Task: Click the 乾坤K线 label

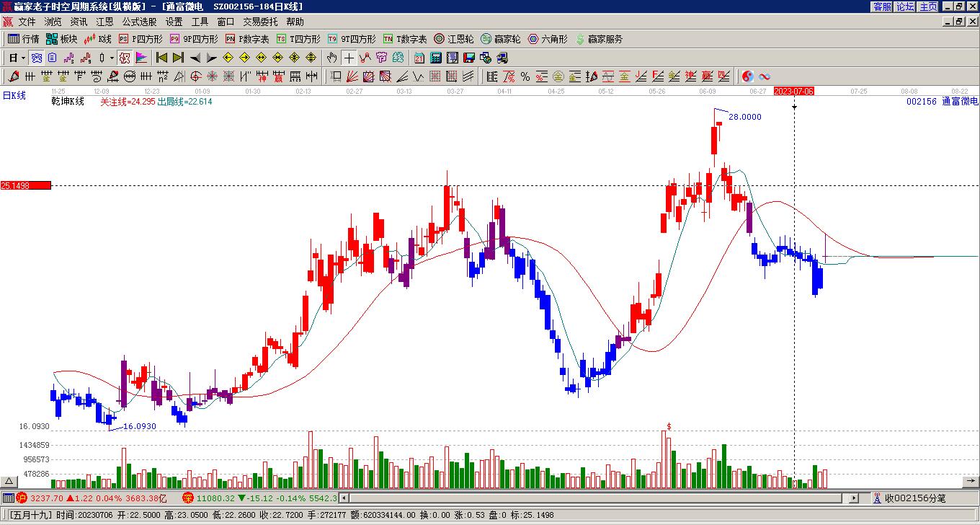Action: pos(68,102)
